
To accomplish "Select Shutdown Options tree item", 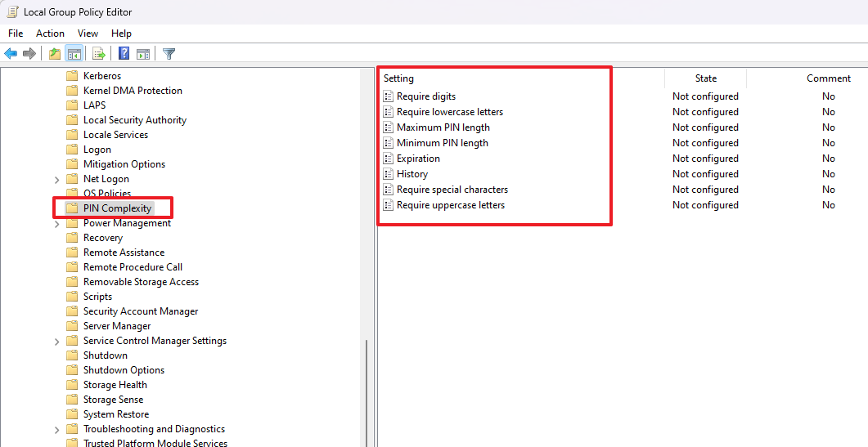I will point(124,370).
